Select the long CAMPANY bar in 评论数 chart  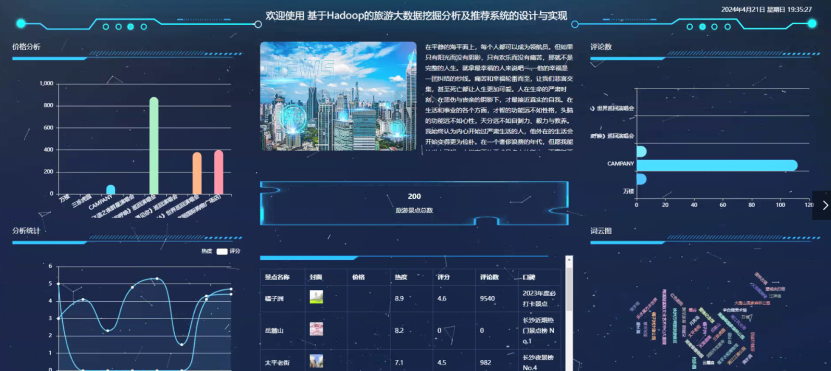click(717, 165)
